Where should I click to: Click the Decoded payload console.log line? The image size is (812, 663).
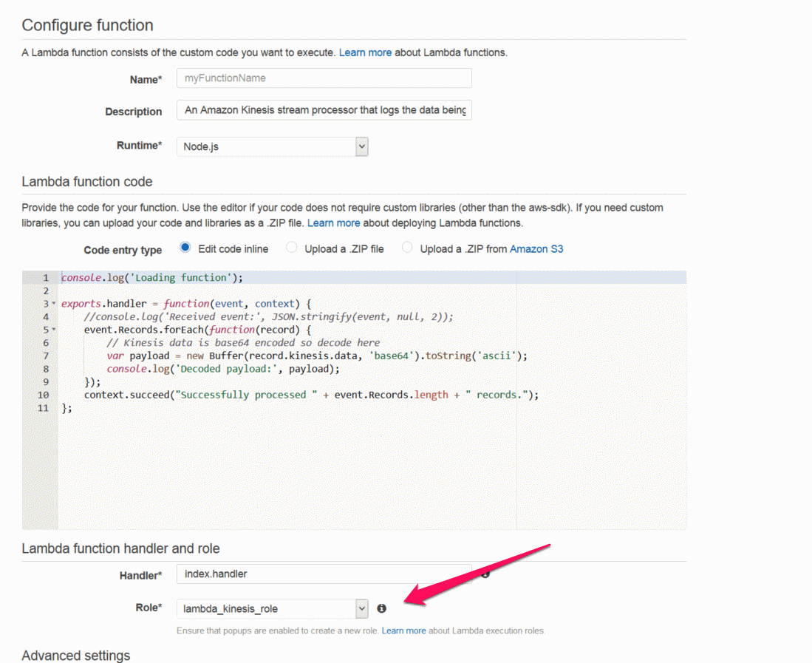click(x=223, y=369)
